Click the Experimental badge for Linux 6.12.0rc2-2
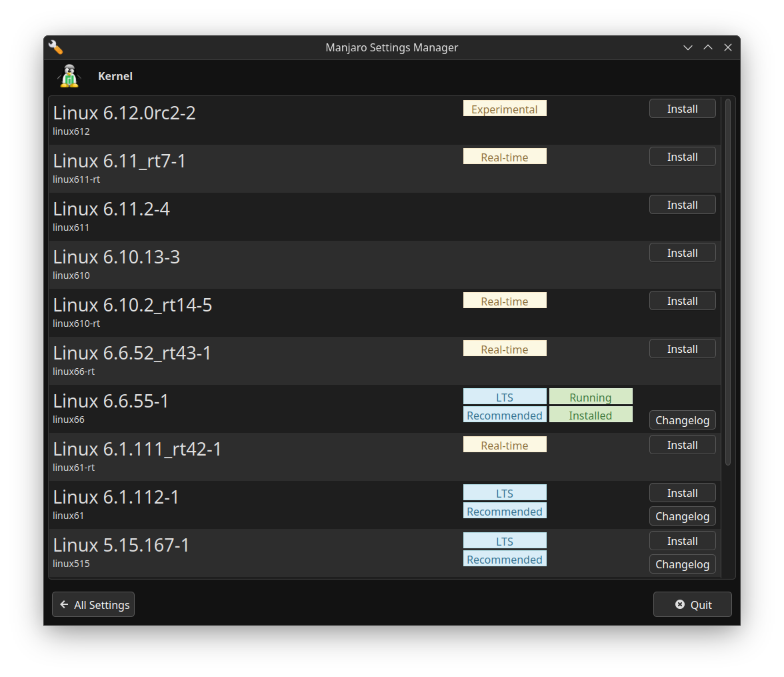This screenshot has width=784, height=677. [x=505, y=109]
